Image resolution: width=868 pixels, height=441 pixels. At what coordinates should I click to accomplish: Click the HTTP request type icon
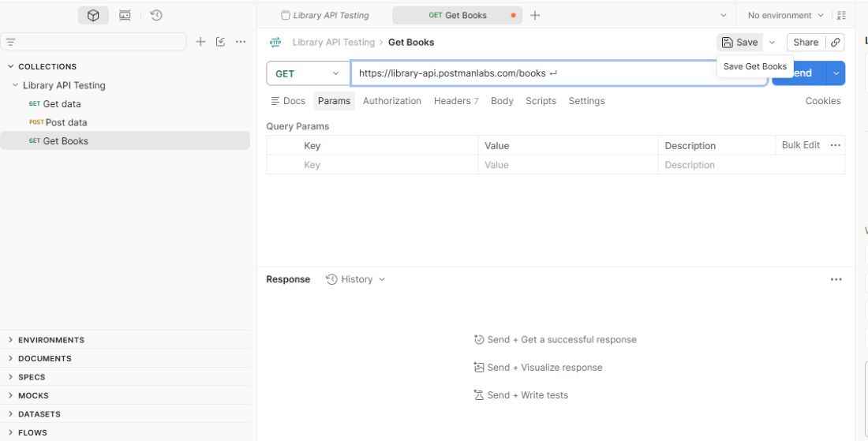275,42
